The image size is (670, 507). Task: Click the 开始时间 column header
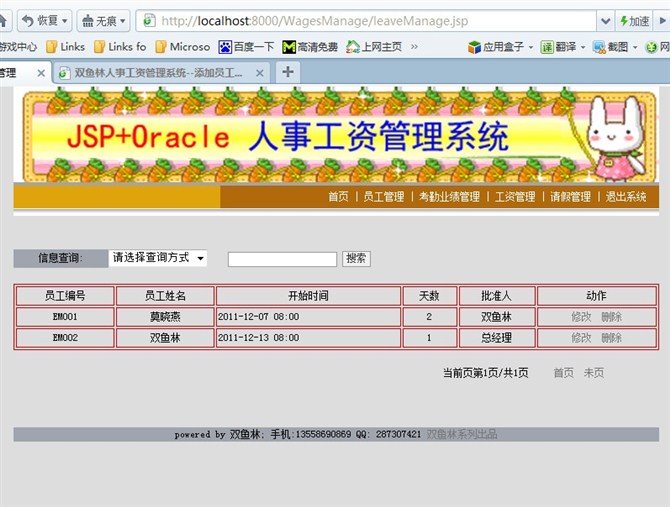coord(309,296)
